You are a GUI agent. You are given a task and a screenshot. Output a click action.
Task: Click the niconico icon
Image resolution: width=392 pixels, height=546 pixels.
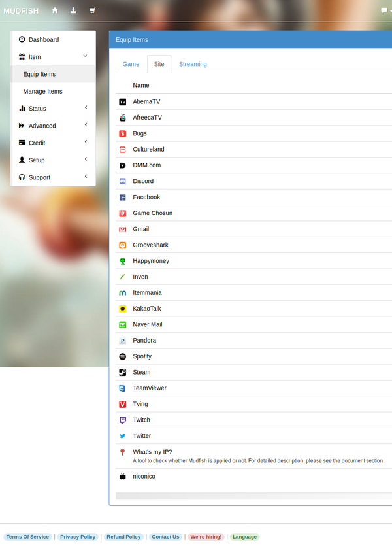[122, 477]
